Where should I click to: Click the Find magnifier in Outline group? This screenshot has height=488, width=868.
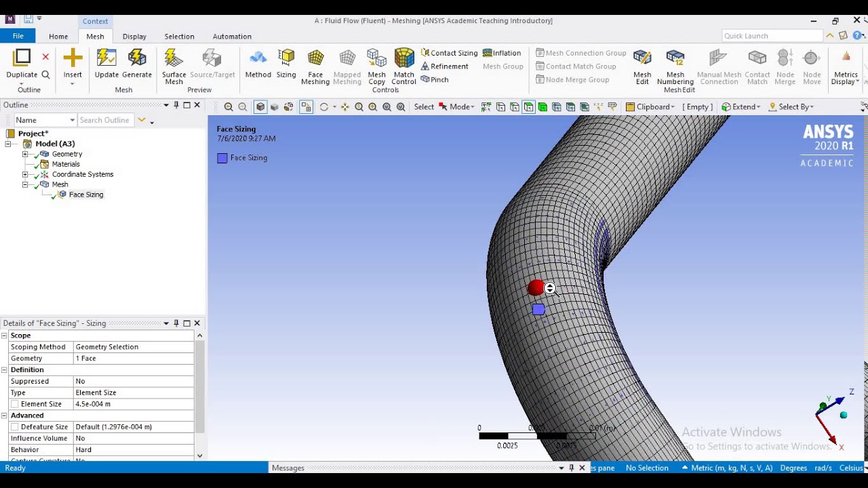coord(45,75)
